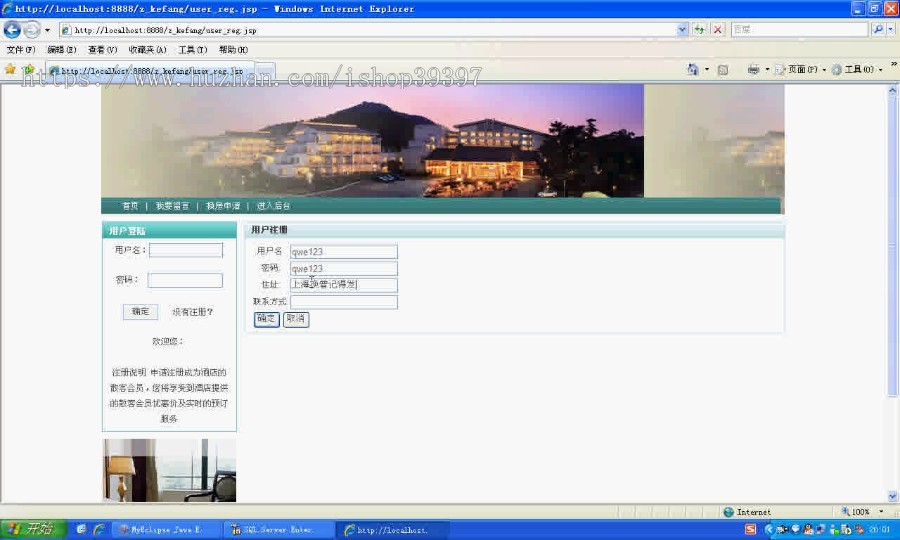
Task: Click the system clock in the tray
Action: click(x=878, y=529)
